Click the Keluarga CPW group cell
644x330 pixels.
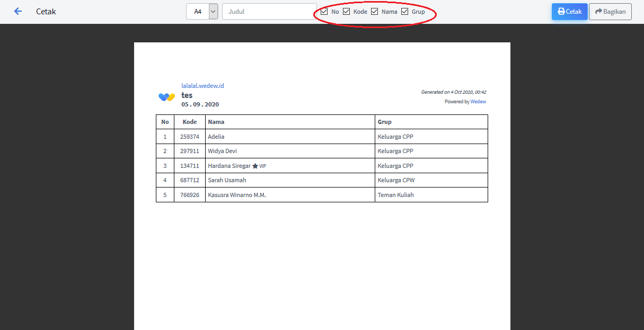coord(431,180)
